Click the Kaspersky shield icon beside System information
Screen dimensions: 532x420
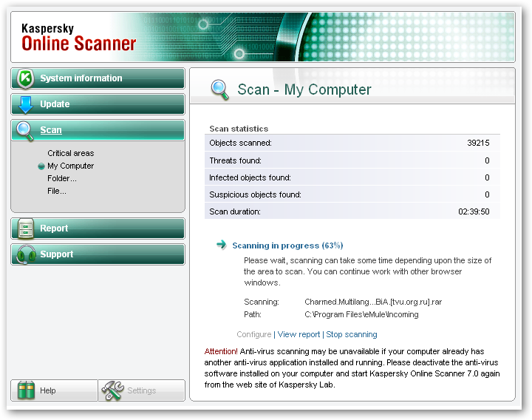tap(26, 78)
